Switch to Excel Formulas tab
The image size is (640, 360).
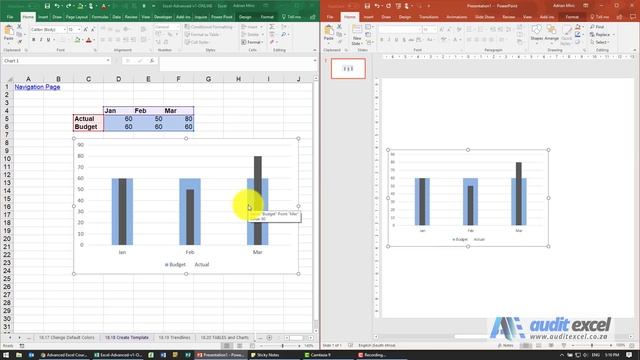pos(100,17)
